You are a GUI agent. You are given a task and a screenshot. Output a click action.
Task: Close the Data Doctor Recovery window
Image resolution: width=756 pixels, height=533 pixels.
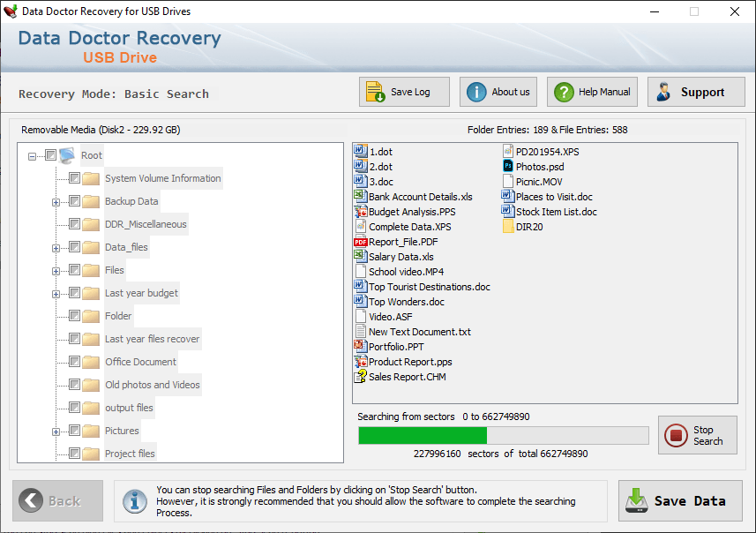[x=734, y=11]
